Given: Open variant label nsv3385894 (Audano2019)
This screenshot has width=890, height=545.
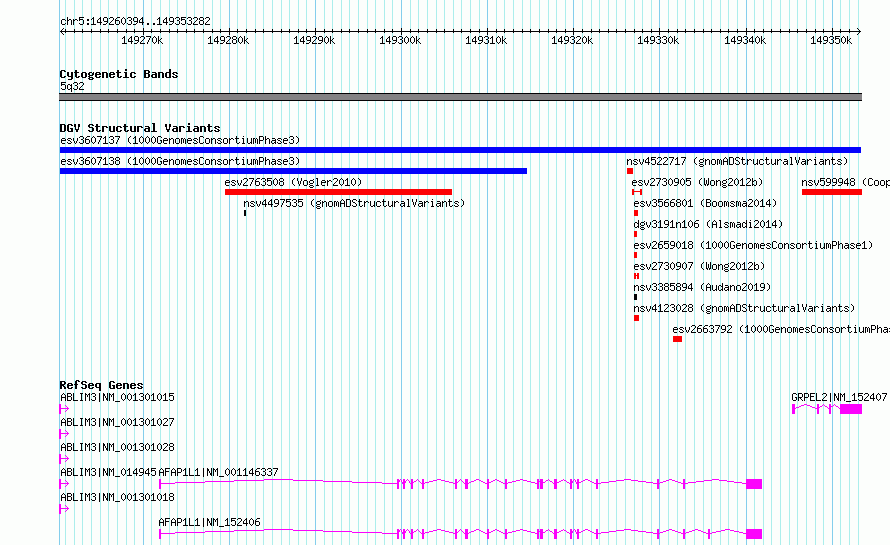Looking at the screenshot, I should (703, 287).
